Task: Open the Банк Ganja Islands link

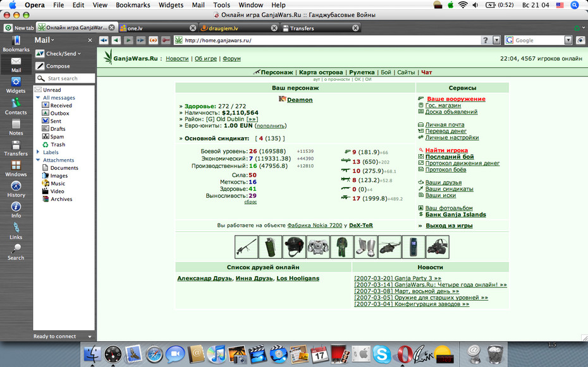Action: coord(455,215)
